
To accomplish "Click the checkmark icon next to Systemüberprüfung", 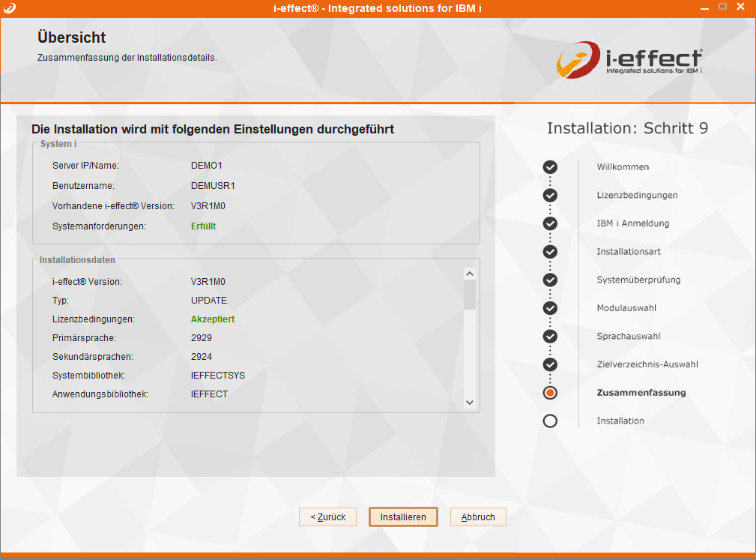I will [550, 280].
